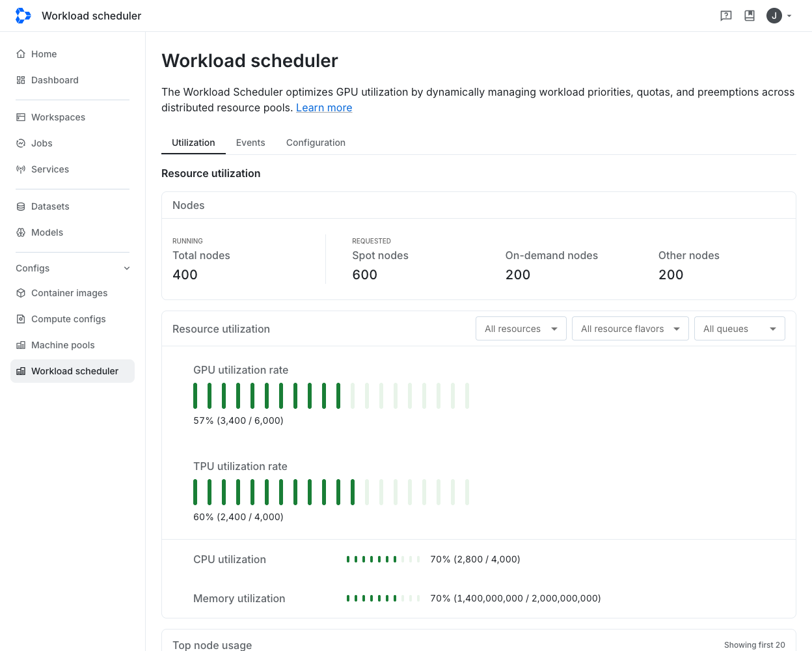Click the Memory utilization mini bar
Image resolution: width=812 pixels, height=651 pixels.
(x=383, y=598)
